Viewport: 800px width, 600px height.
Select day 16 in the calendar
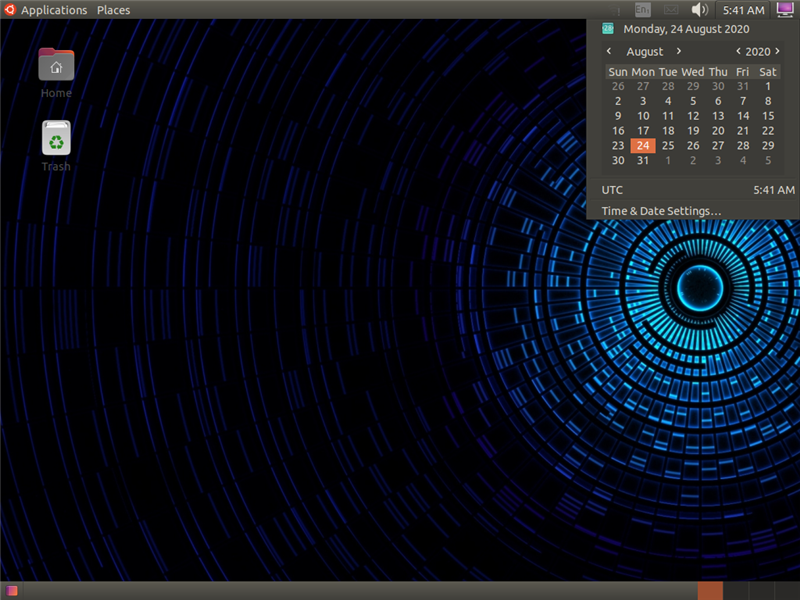pyautogui.click(x=618, y=131)
